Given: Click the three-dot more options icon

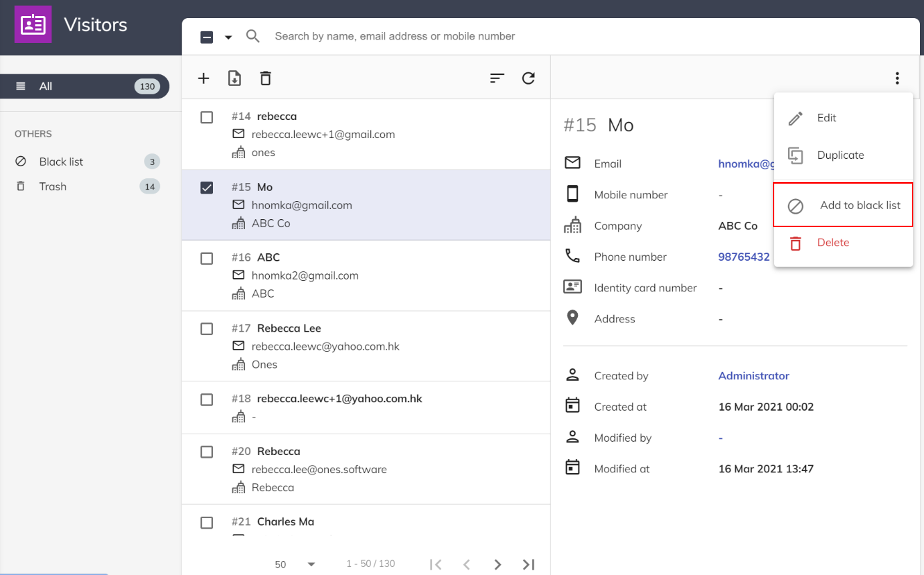Looking at the screenshot, I should point(897,78).
